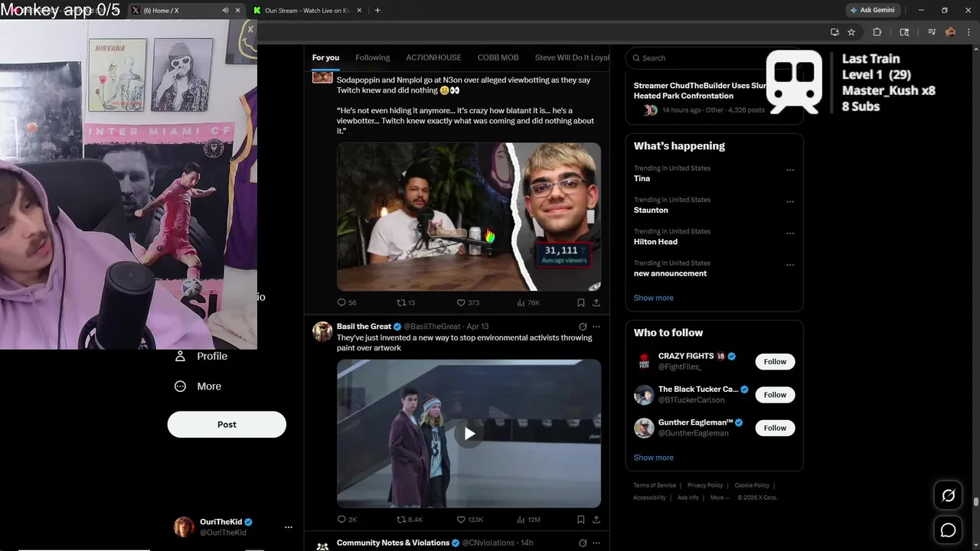The image size is (980, 551).
Task: Bookmark Basil the Great post
Action: click(x=581, y=520)
